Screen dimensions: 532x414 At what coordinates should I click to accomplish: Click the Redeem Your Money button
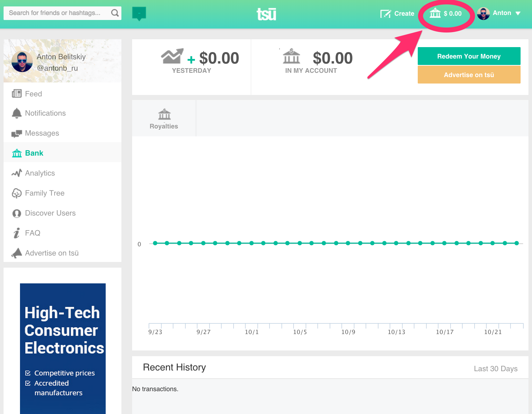pos(469,56)
